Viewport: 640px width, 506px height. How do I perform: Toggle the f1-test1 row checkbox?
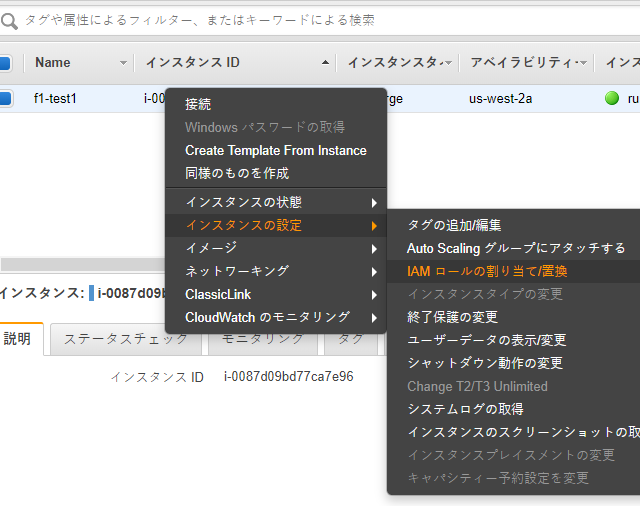coord(5,99)
